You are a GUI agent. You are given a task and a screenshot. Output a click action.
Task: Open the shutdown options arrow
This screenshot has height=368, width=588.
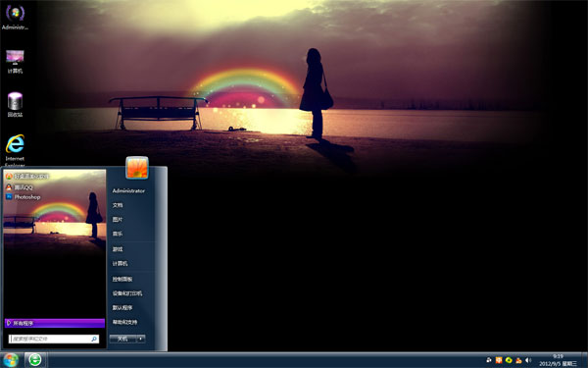click(141, 339)
